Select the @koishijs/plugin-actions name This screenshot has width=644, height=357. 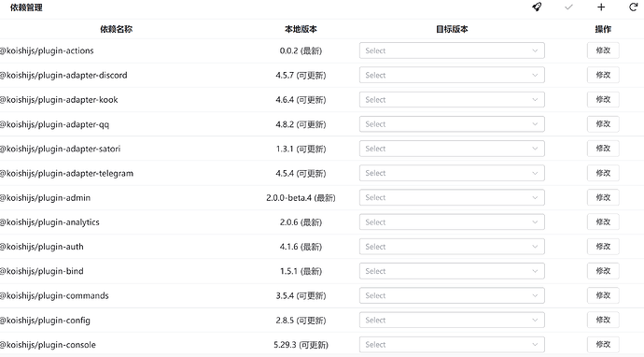coord(47,50)
